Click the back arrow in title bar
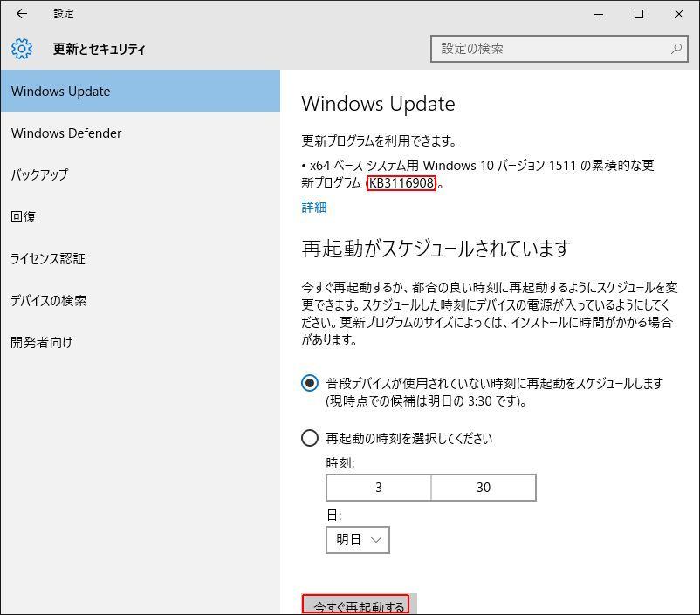The width and height of the screenshot is (700, 615). [x=22, y=14]
